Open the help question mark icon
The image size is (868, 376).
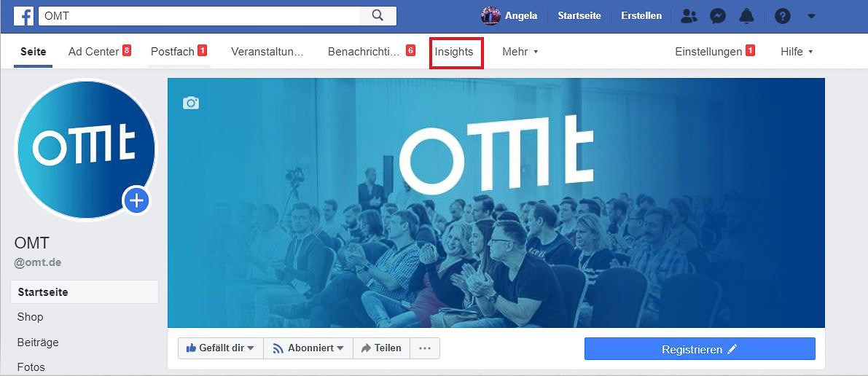pos(782,16)
